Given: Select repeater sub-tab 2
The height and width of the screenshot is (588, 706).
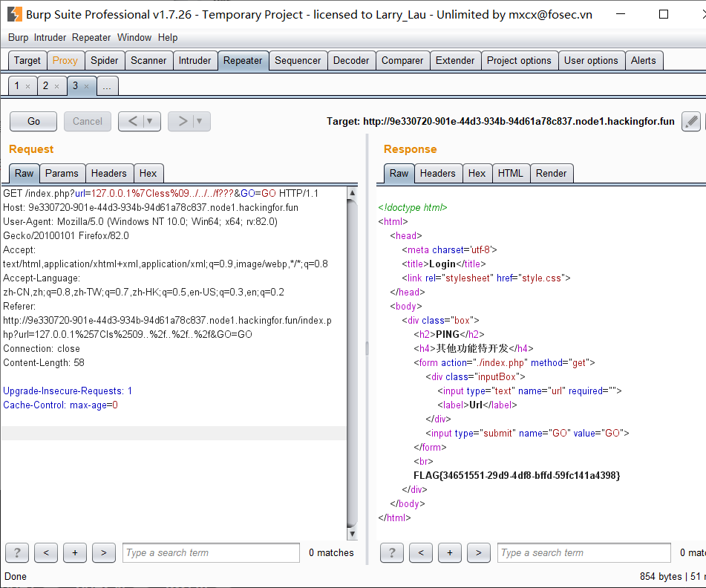Looking at the screenshot, I should 45,85.
